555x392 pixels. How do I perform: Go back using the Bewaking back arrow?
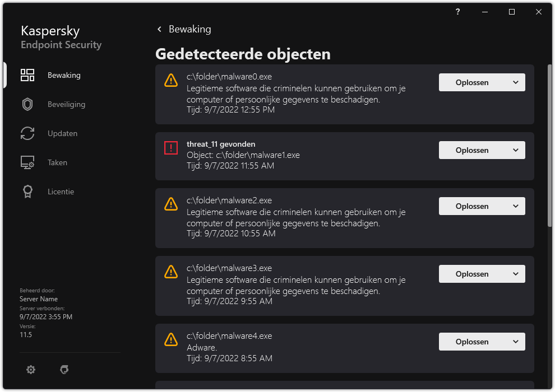pos(159,29)
